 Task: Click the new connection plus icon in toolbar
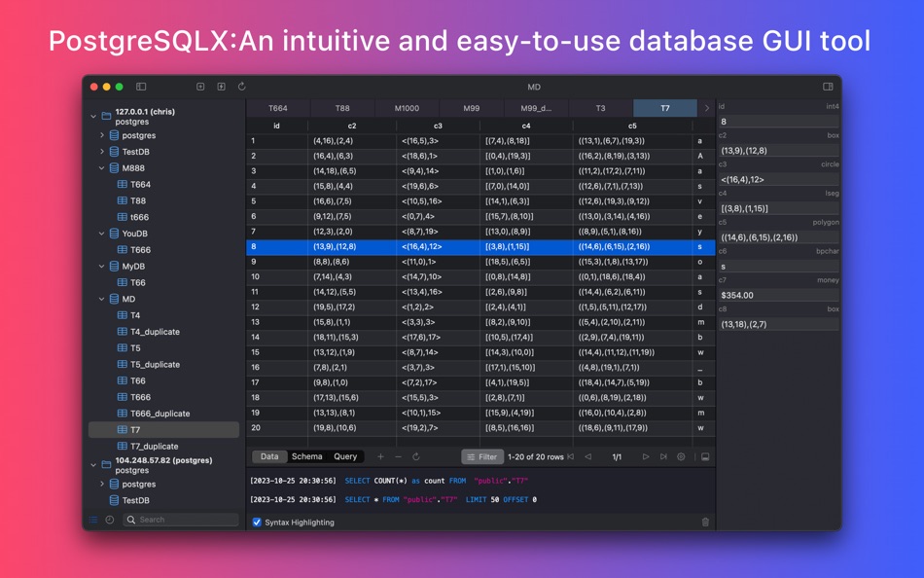pos(200,87)
